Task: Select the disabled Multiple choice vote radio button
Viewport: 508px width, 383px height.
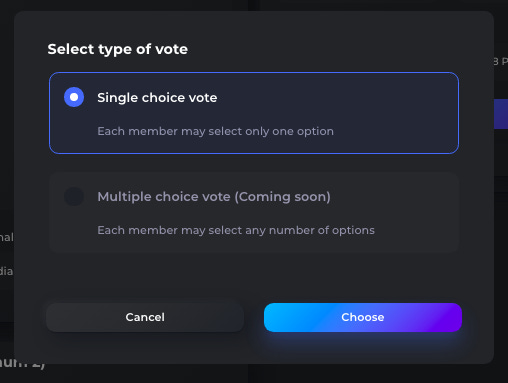Action: [74, 196]
